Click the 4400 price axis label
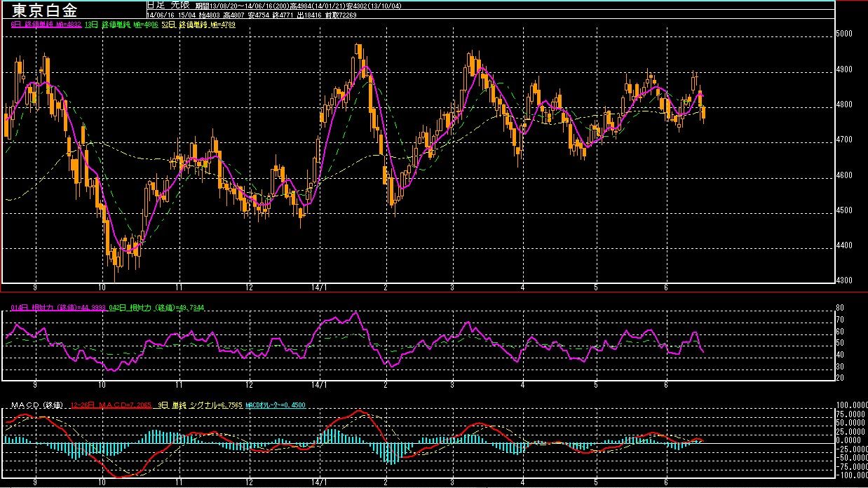This screenshot has height=488, width=868. [846, 245]
